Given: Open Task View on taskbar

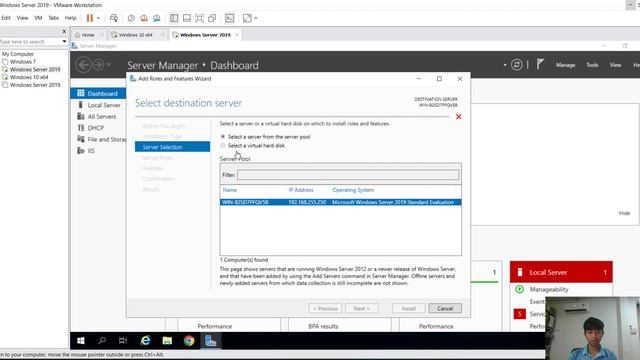Looking at the screenshot, I should (123, 340).
